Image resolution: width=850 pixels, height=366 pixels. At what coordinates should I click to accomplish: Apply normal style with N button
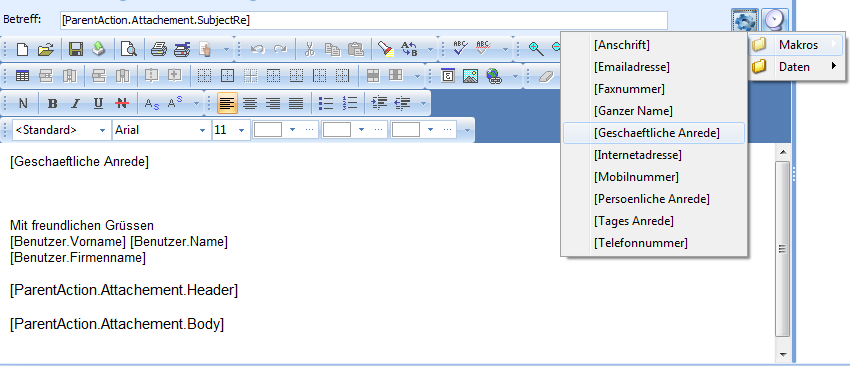click(23, 103)
